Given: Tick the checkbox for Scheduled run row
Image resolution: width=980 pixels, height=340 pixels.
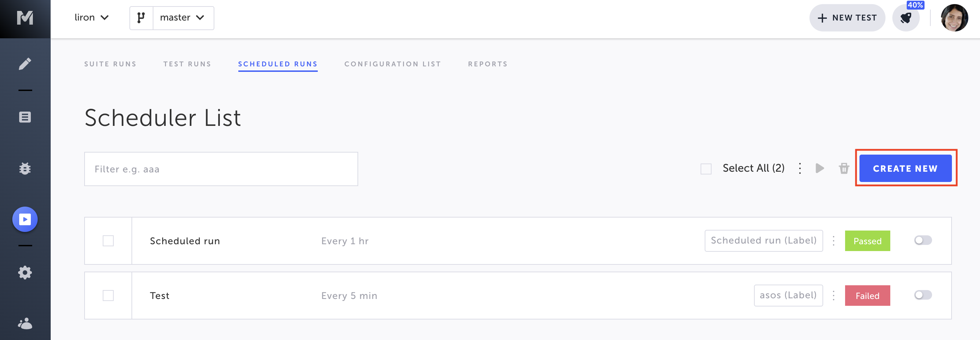Looking at the screenshot, I should click(x=108, y=241).
